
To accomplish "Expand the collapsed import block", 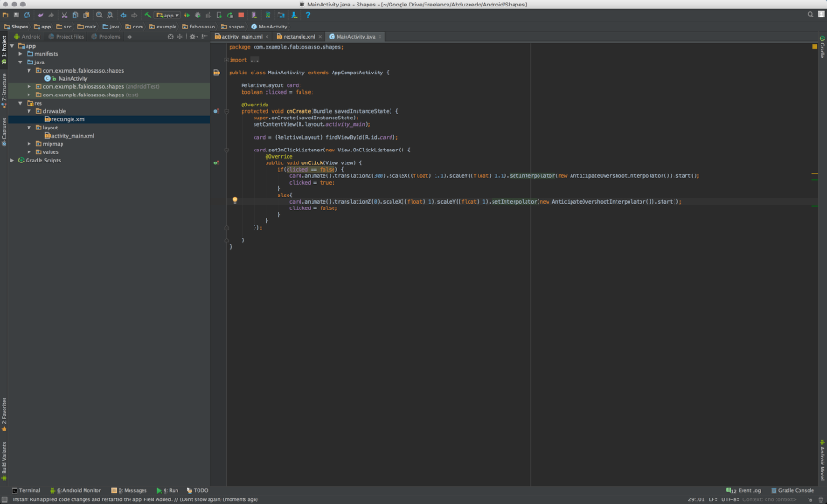I will pos(226,60).
